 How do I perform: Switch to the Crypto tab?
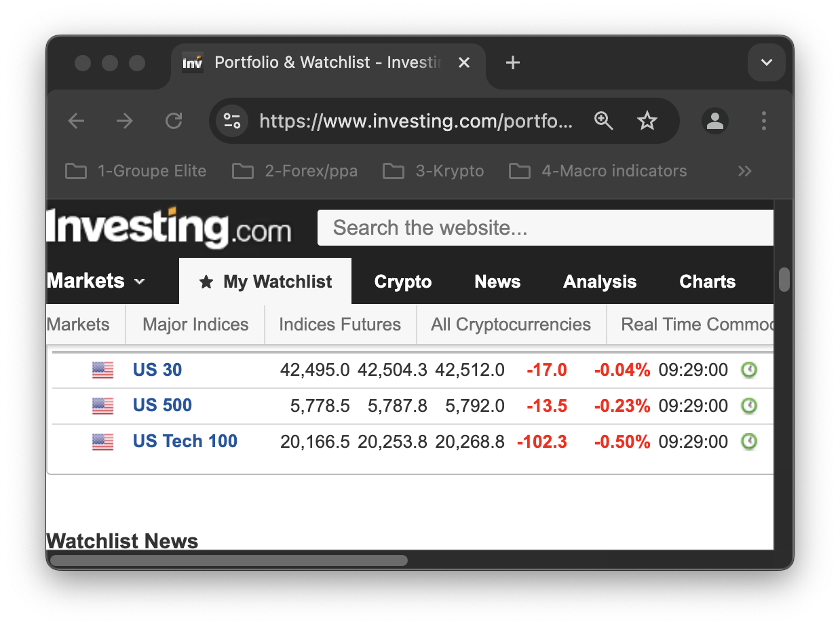click(403, 282)
